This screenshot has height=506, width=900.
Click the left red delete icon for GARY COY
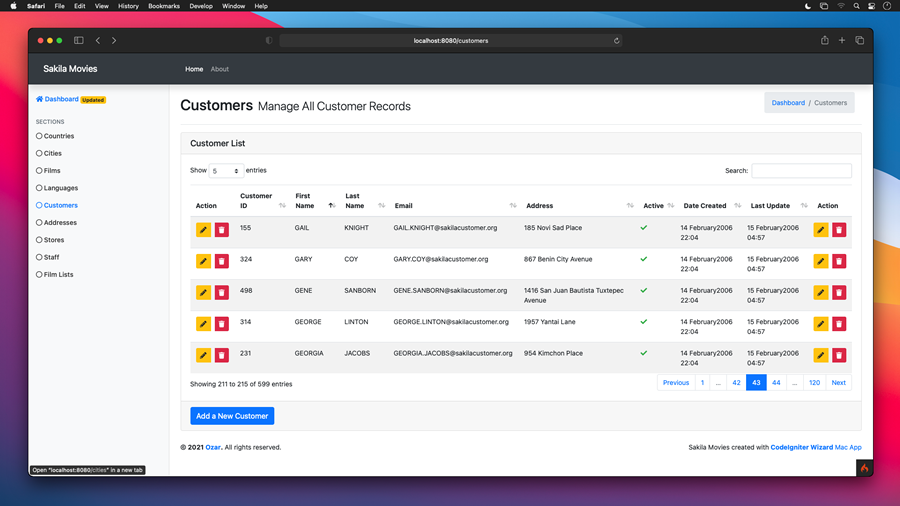point(222,261)
